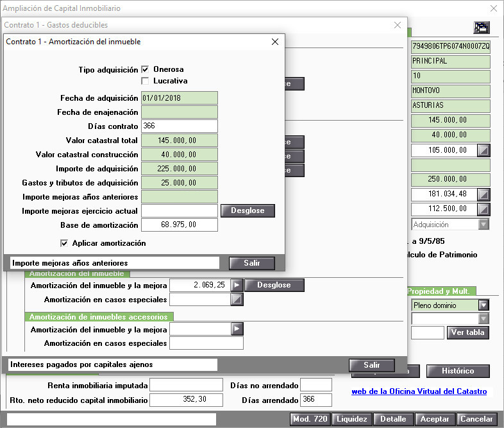
Task: Click Ver tabla button
Action: [x=467, y=332]
